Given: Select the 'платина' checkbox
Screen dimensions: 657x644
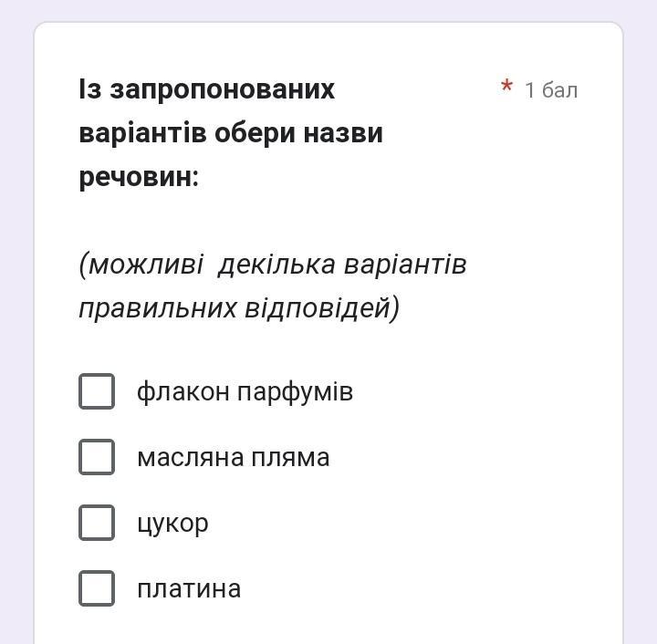Looking at the screenshot, I should pyautogui.click(x=97, y=588).
